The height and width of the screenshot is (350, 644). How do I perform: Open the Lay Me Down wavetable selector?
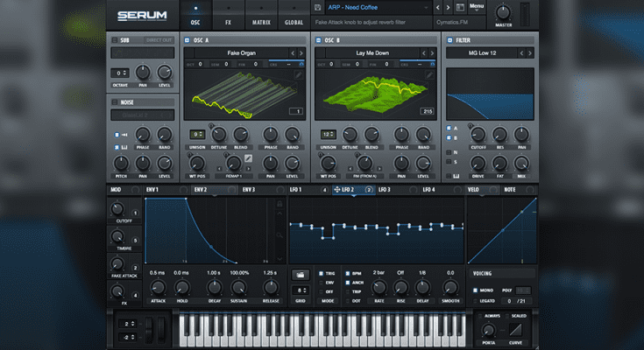(x=372, y=52)
